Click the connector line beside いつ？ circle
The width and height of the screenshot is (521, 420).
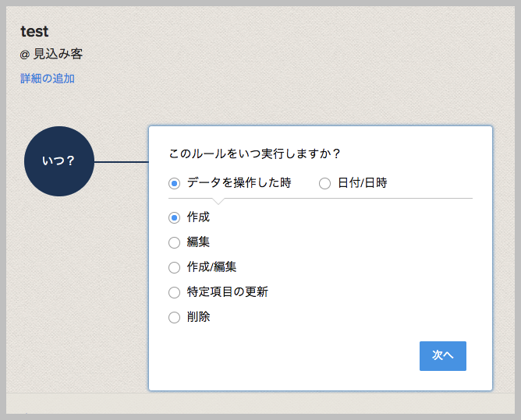(x=121, y=162)
